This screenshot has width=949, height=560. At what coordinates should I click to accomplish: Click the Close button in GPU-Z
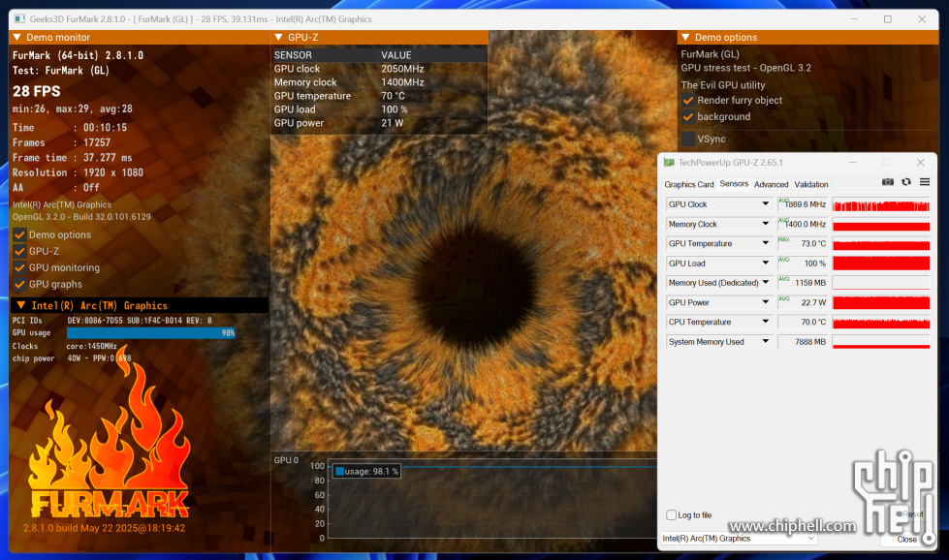point(906,540)
